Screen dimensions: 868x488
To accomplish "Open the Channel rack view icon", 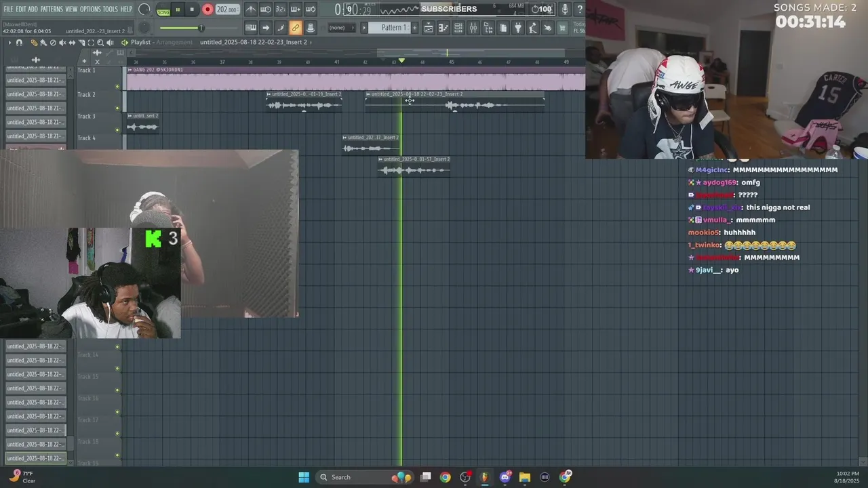I will [x=458, y=28].
